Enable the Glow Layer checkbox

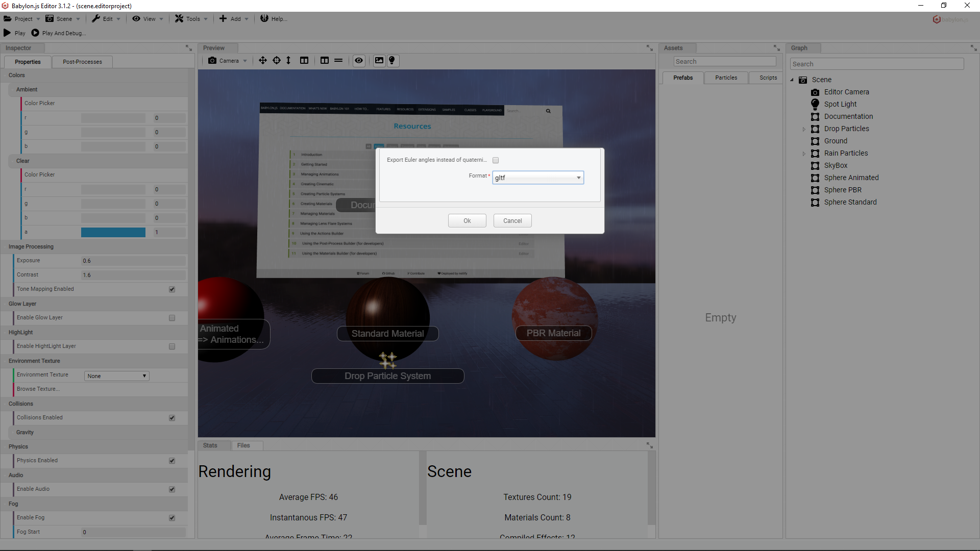[x=172, y=318]
